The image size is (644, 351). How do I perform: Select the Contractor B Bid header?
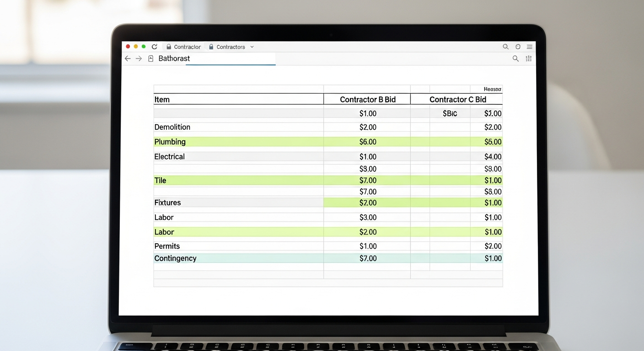368,100
